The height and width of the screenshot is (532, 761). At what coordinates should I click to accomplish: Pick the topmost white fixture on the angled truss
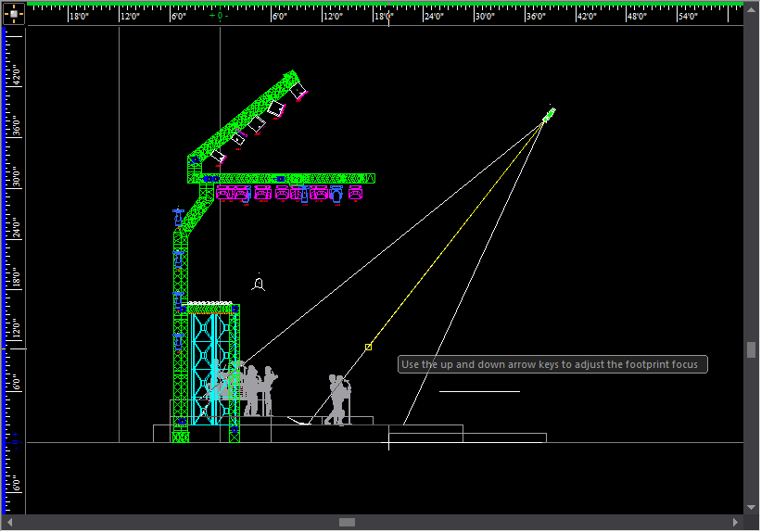click(x=298, y=91)
